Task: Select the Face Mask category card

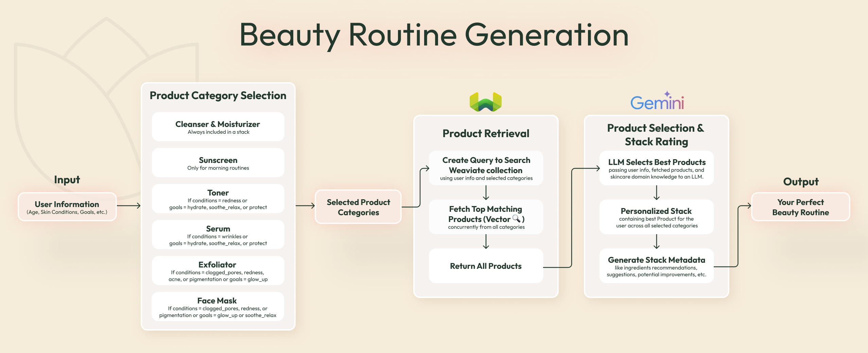Action: pyautogui.click(x=218, y=306)
